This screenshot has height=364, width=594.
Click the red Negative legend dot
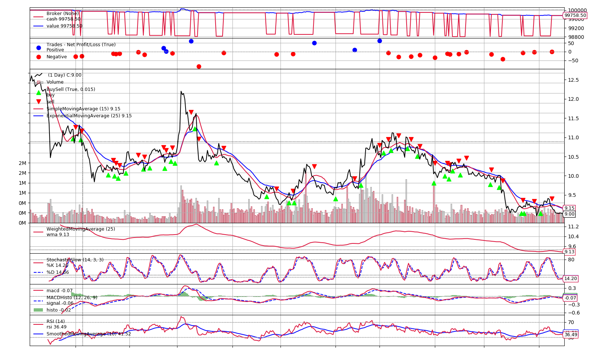(x=38, y=57)
